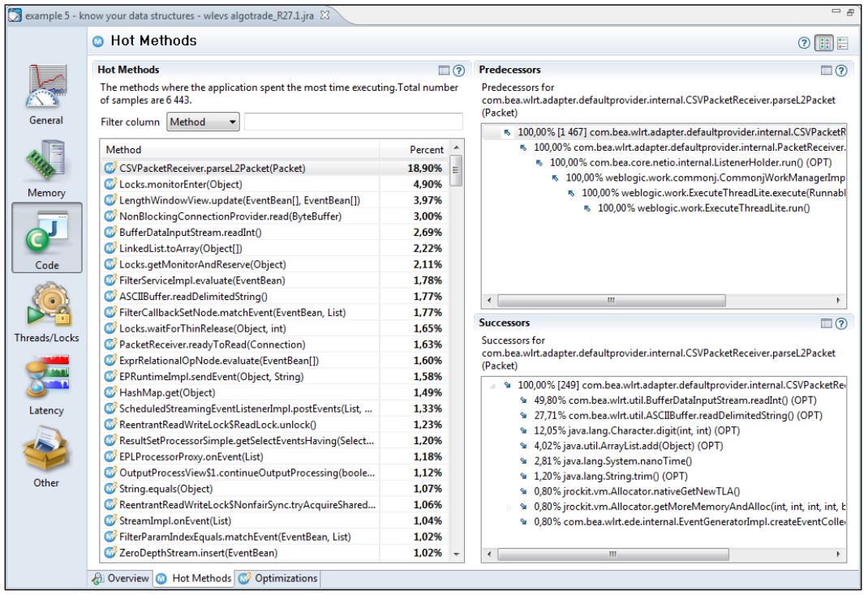
Task: Click the Predecessors panel table settings icon
Action: click(x=827, y=71)
